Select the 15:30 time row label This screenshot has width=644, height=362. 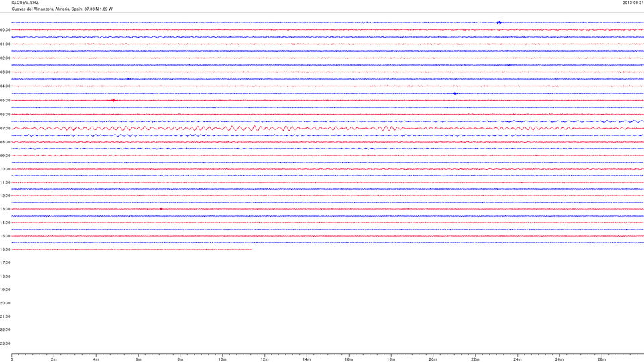click(5, 236)
